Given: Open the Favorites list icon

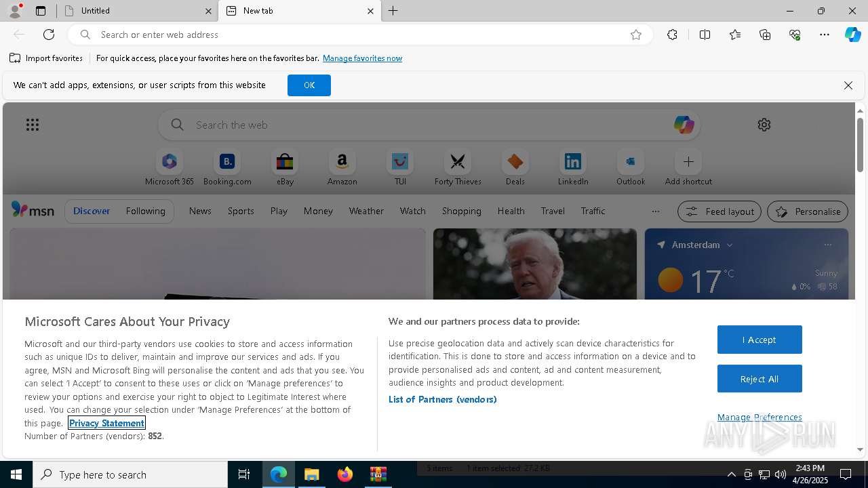Looking at the screenshot, I should [x=735, y=35].
